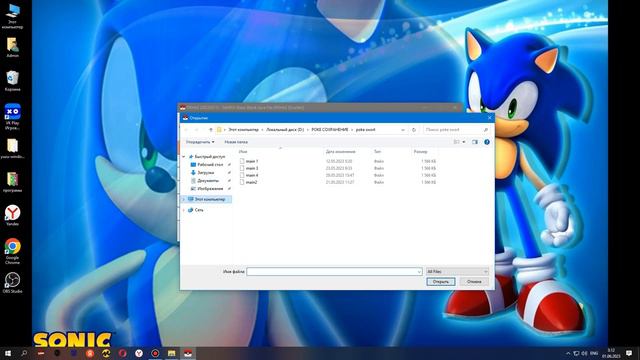The height and width of the screenshot is (360, 640).
Task: Click the file icon beside main 1
Action: pyautogui.click(x=242, y=161)
